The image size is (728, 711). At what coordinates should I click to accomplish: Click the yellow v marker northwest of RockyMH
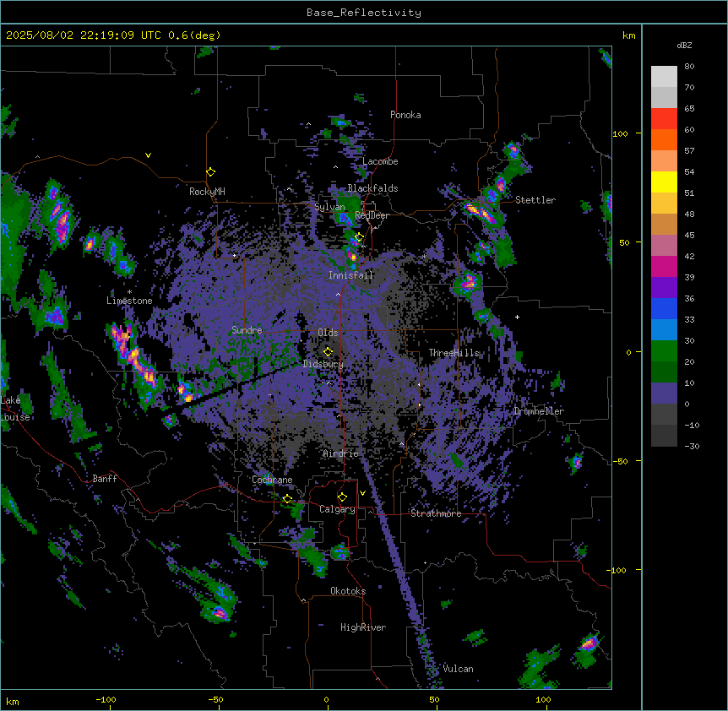[x=148, y=155]
